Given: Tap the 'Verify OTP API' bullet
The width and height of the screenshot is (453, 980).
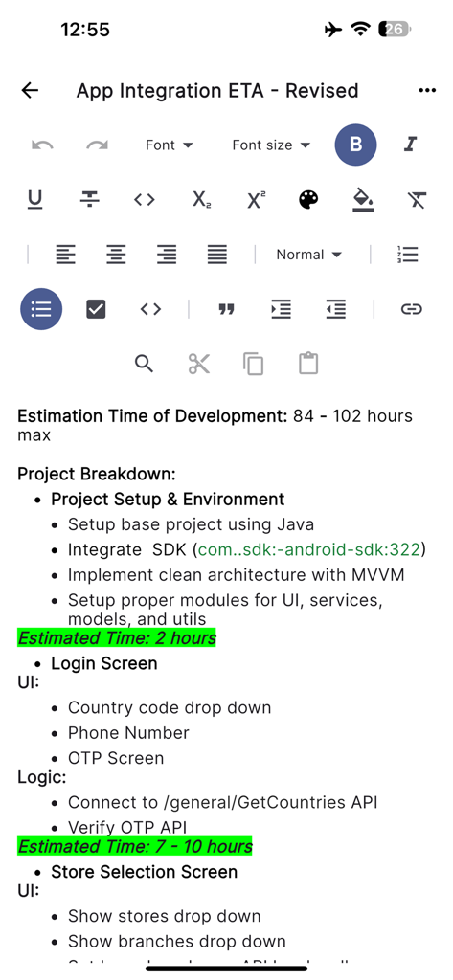Looking at the screenshot, I should coord(127,827).
